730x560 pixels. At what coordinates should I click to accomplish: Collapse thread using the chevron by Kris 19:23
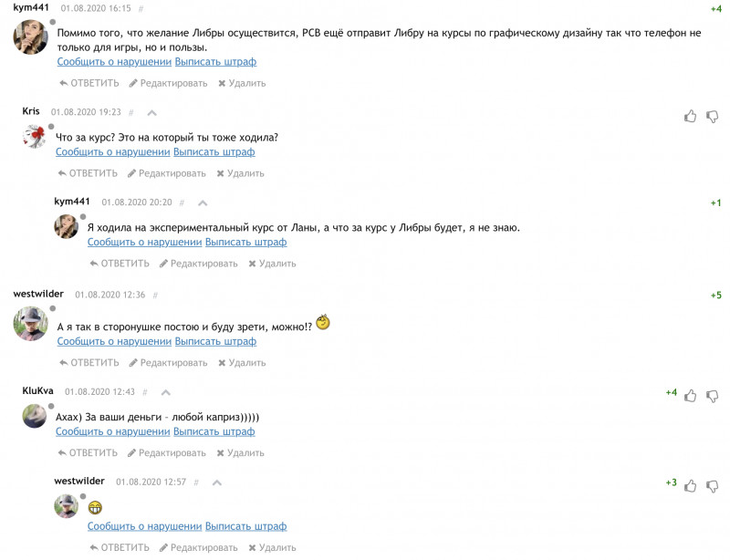[151, 113]
